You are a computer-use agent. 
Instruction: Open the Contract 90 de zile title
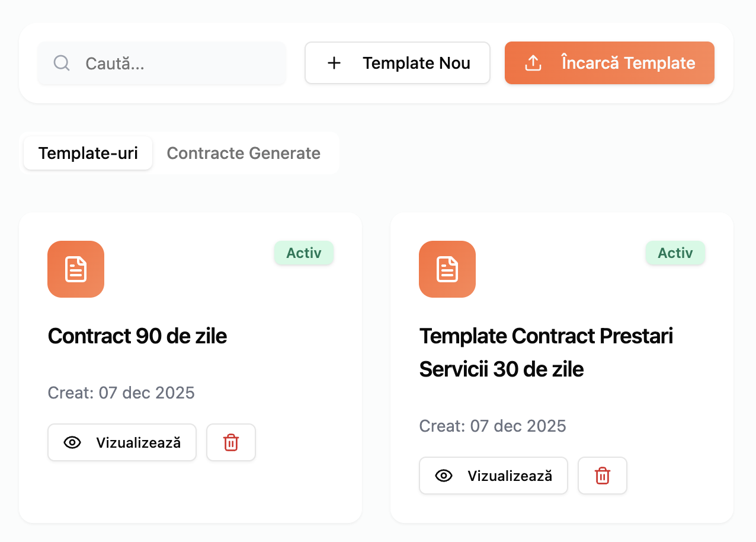click(x=137, y=336)
